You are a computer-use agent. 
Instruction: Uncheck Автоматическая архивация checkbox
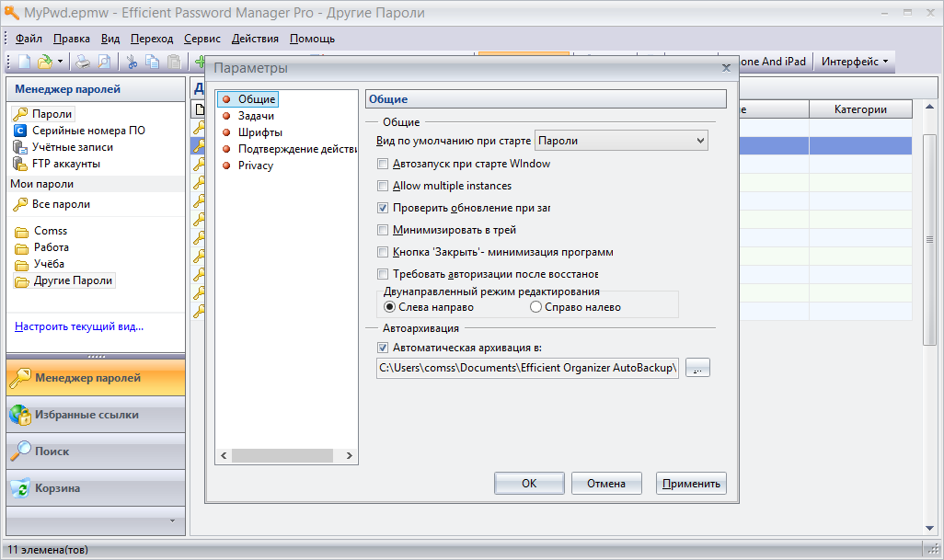click(383, 348)
